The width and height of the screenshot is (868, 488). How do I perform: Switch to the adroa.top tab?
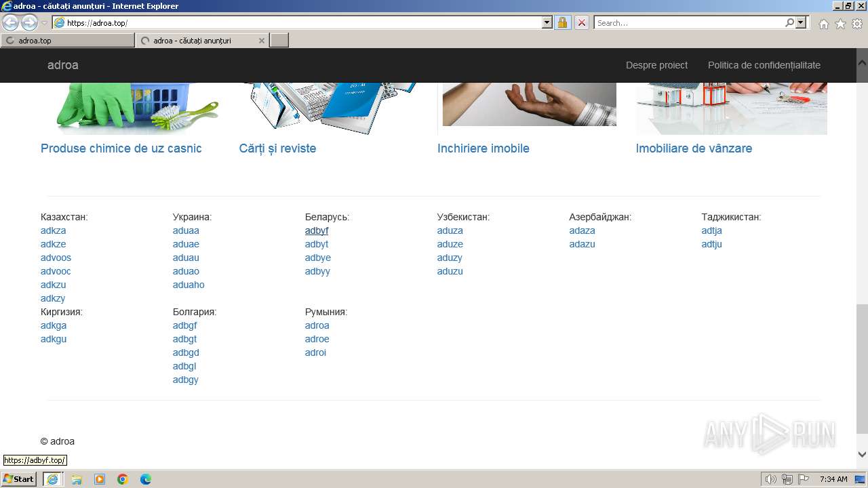(x=68, y=41)
